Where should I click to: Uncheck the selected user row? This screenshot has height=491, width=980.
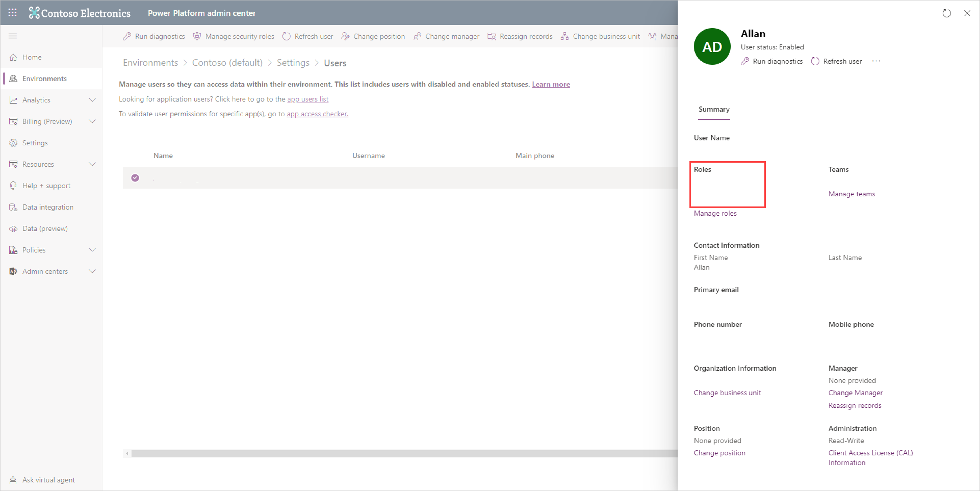[135, 178]
